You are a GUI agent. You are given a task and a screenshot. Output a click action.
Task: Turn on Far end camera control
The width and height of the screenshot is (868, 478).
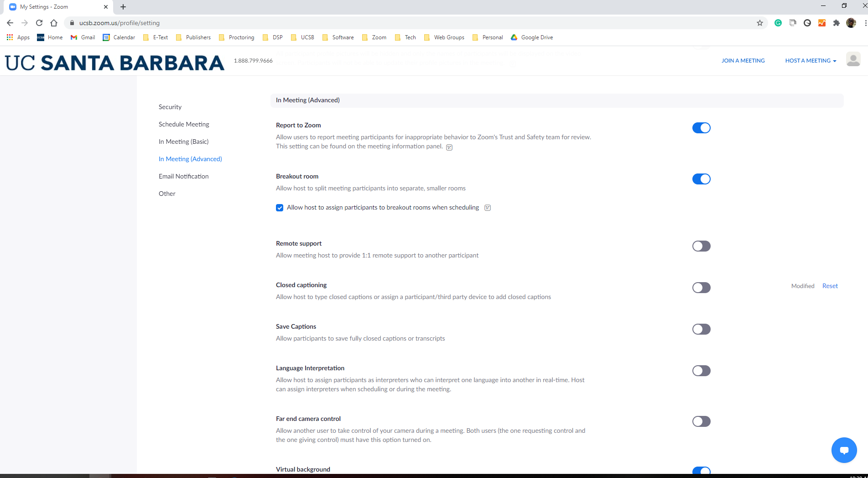701,421
